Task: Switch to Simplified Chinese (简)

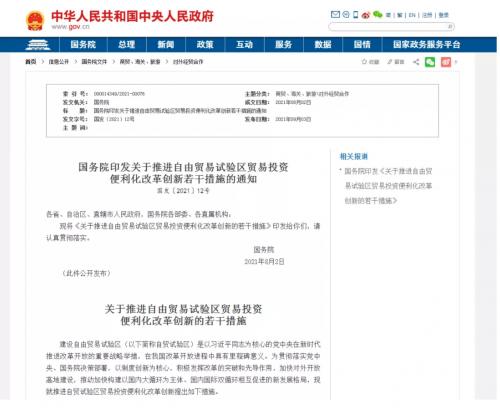Action: pyautogui.click(x=388, y=15)
